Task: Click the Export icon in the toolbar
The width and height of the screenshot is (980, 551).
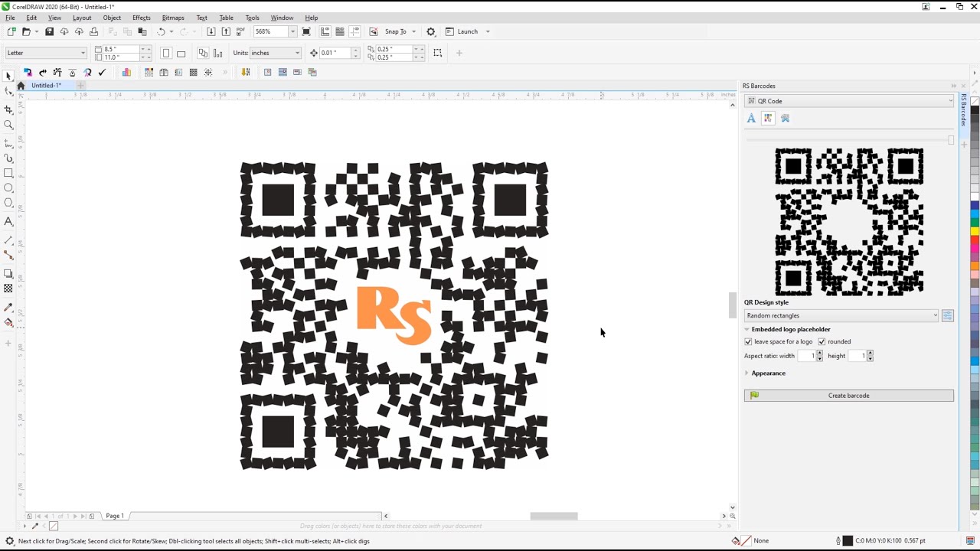Action: coord(226,31)
